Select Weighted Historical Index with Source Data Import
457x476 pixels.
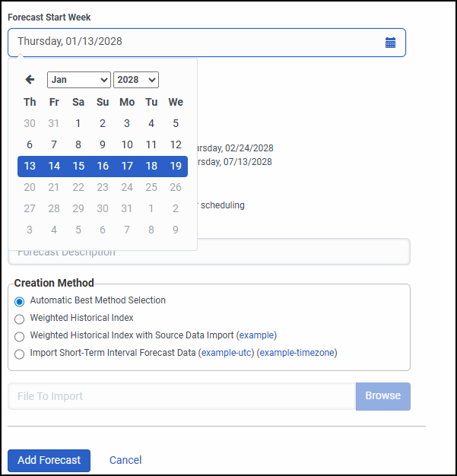[x=20, y=336]
